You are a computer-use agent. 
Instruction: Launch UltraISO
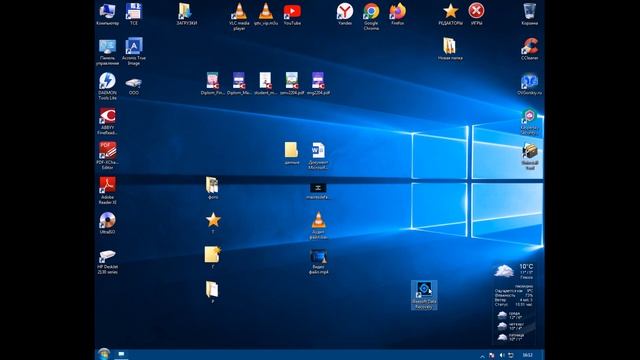[x=107, y=223]
